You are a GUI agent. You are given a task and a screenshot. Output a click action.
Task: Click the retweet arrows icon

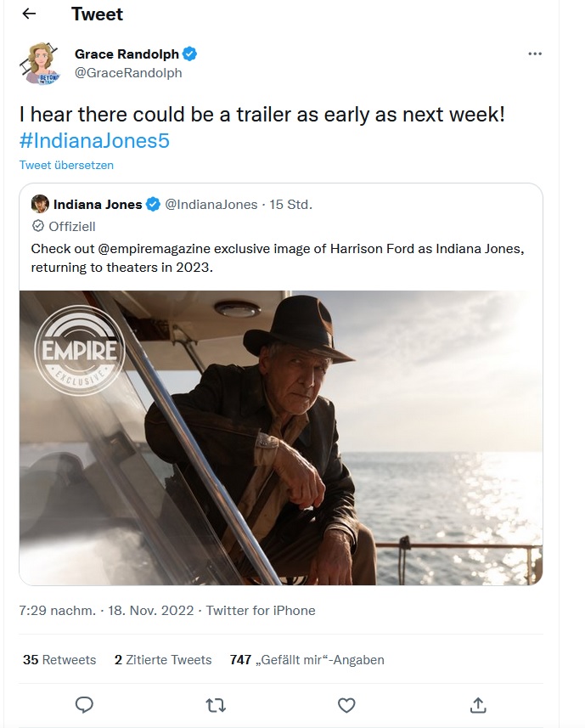[215, 704]
